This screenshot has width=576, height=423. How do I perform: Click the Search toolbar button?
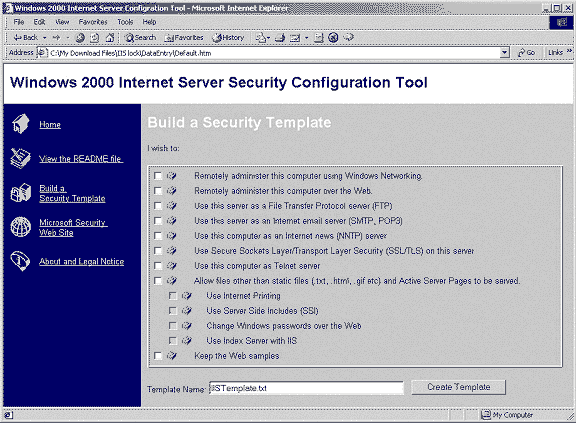click(x=140, y=37)
